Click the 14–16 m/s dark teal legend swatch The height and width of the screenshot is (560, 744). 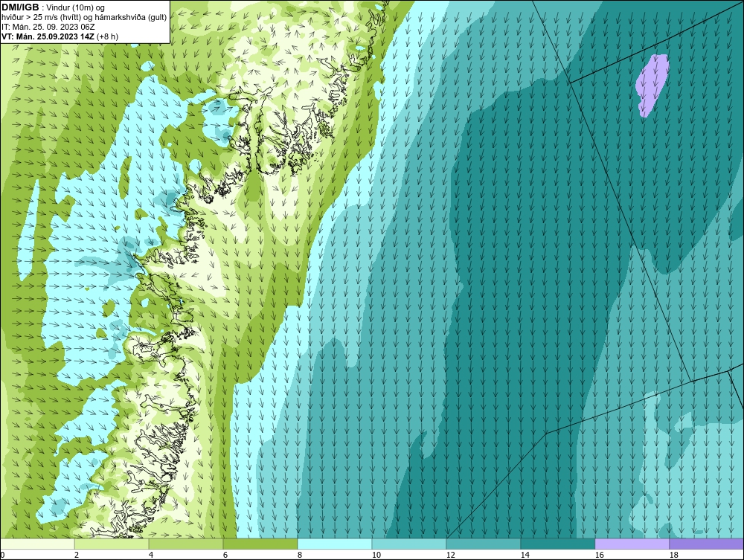click(557, 544)
